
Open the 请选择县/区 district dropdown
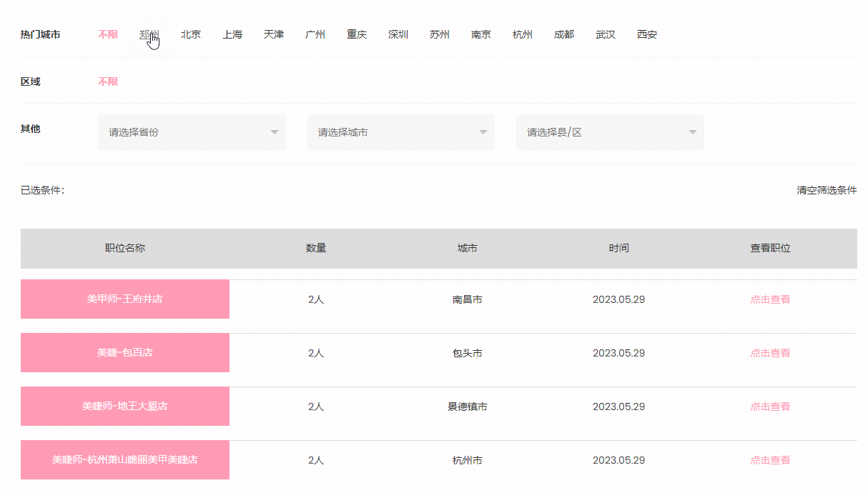tap(610, 132)
